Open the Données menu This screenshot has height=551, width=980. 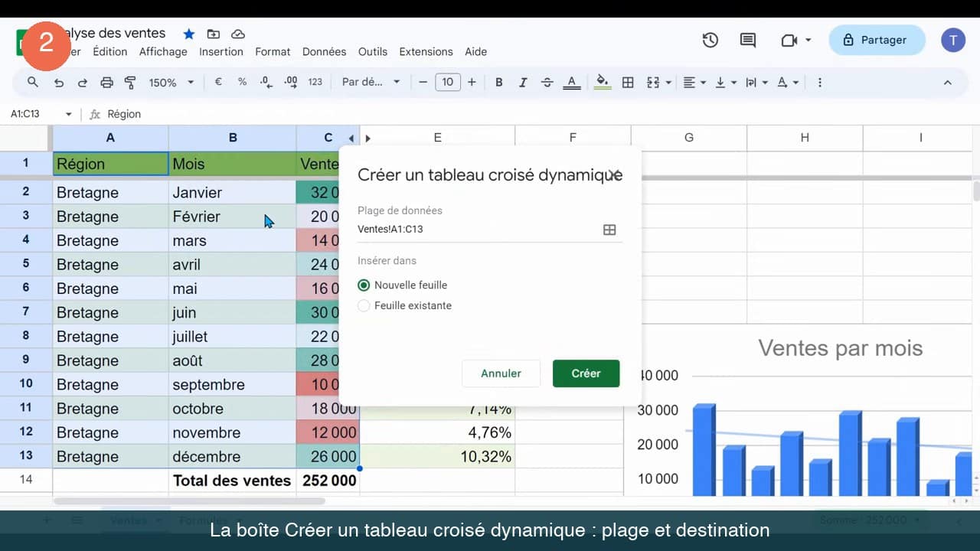(x=324, y=51)
